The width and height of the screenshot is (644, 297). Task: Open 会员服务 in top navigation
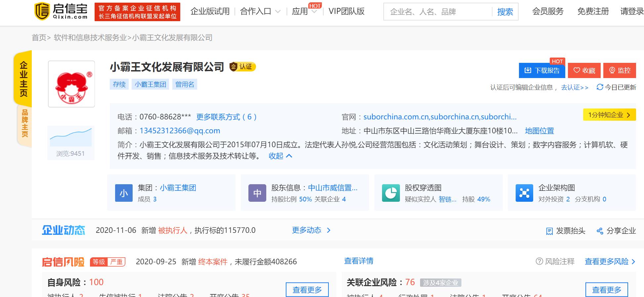tap(548, 12)
